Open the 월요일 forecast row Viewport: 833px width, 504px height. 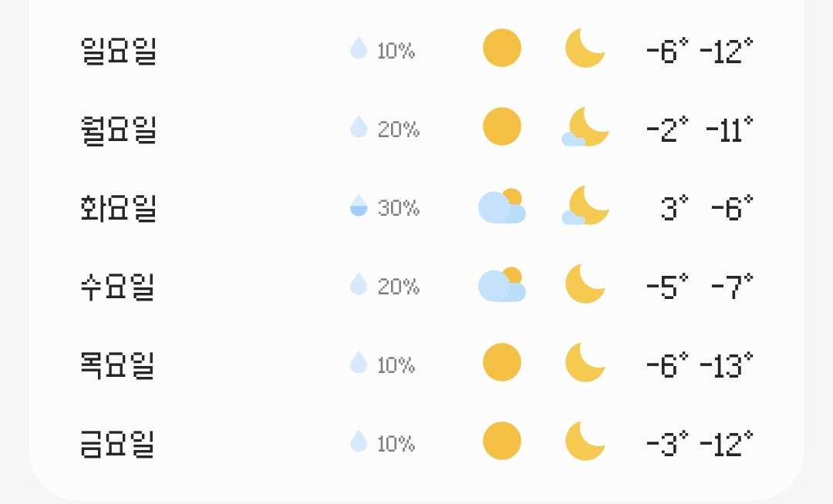click(416, 127)
